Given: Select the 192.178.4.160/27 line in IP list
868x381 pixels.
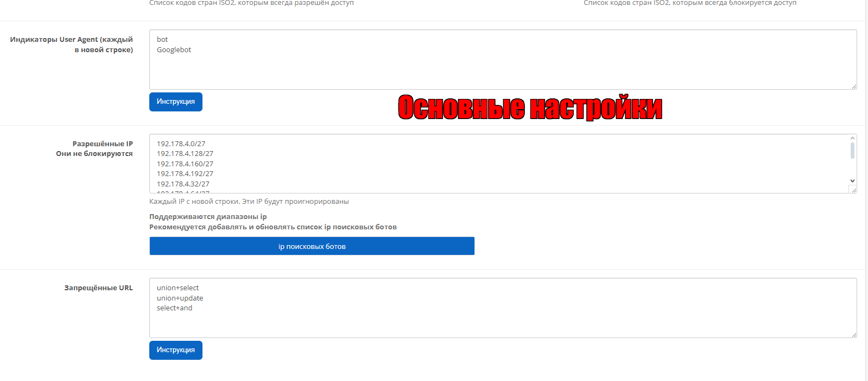Looking at the screenshot, I should tap(185, 164).
